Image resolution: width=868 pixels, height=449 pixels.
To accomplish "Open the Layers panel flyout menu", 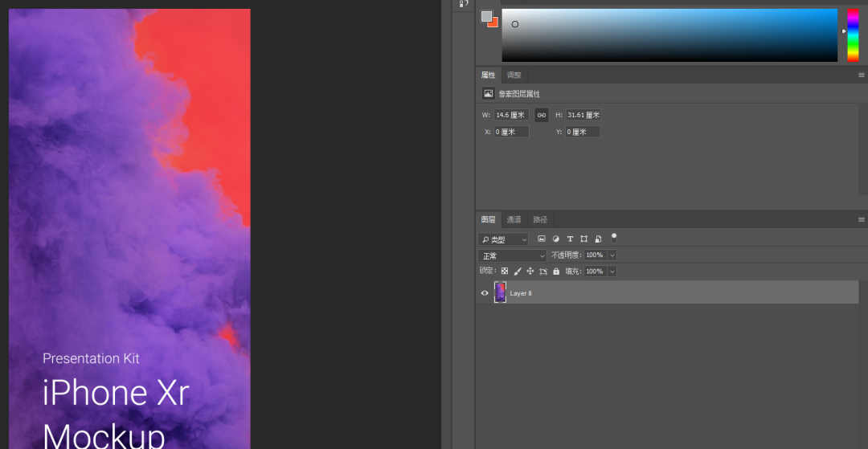I will (862, 219).
